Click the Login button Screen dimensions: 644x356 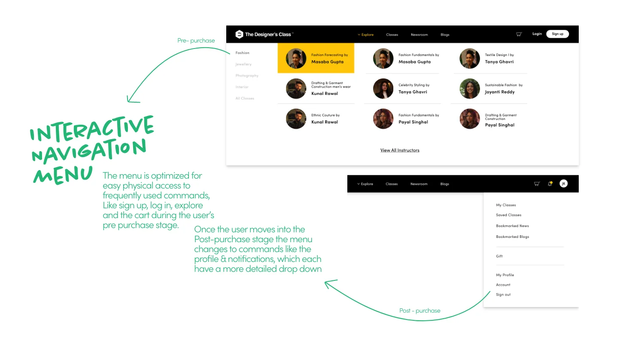tap(537, 33)
